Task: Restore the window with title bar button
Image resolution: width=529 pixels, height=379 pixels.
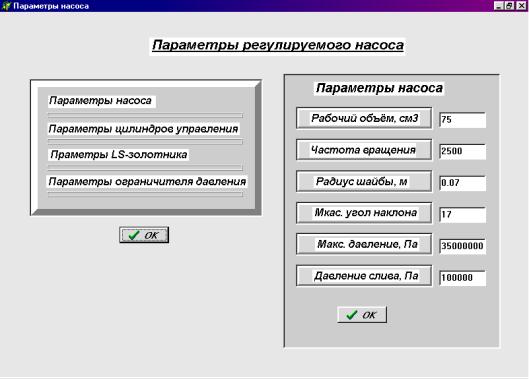Action: pyautogui.click(x=509, y=6)
